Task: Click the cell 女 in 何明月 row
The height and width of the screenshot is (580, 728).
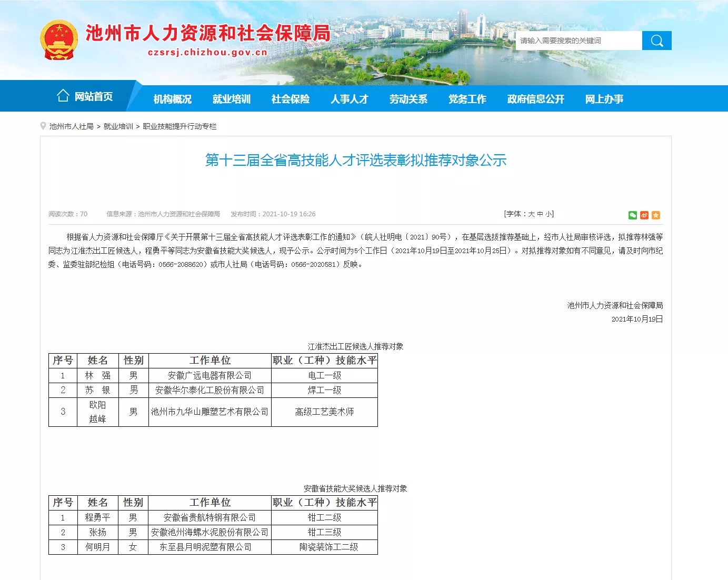Action: coord(133,547)
